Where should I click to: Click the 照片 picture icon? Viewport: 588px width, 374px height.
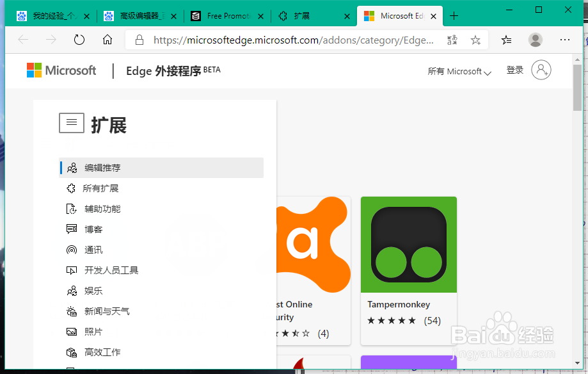[x=72, y=332]
